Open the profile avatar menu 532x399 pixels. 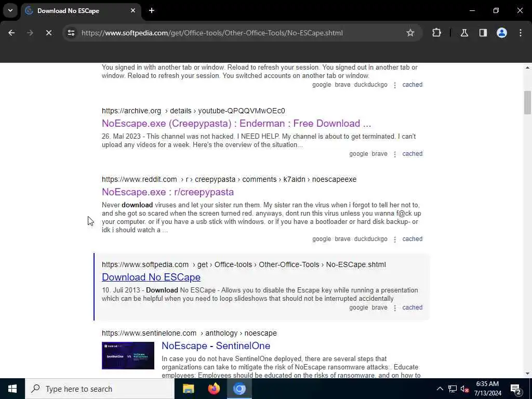501,33
